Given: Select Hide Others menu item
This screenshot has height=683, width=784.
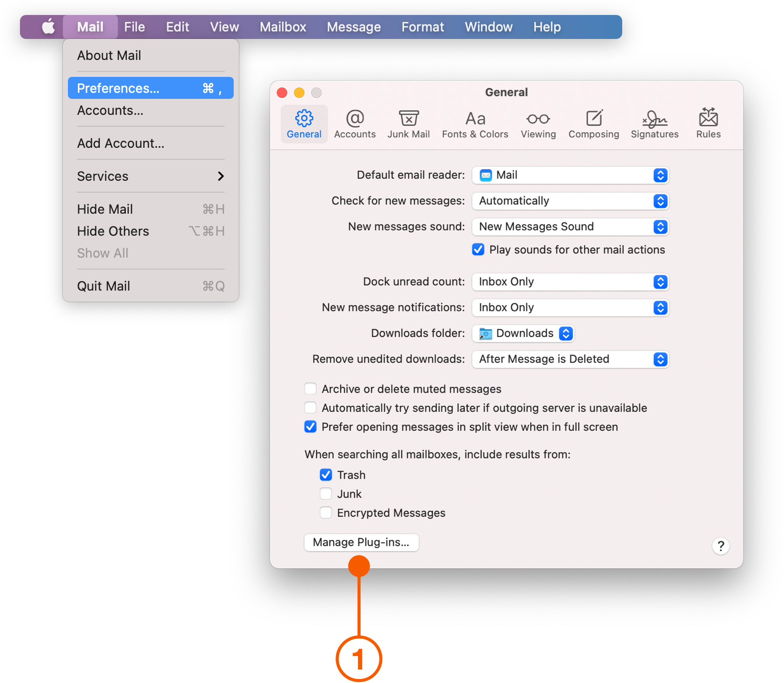Looking at the screenshot, I should [x=150, y=231].
